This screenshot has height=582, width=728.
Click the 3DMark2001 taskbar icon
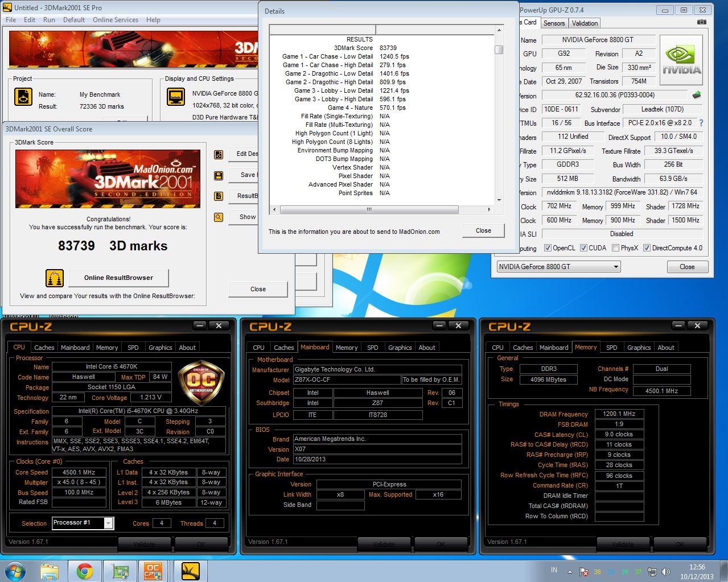191,571
